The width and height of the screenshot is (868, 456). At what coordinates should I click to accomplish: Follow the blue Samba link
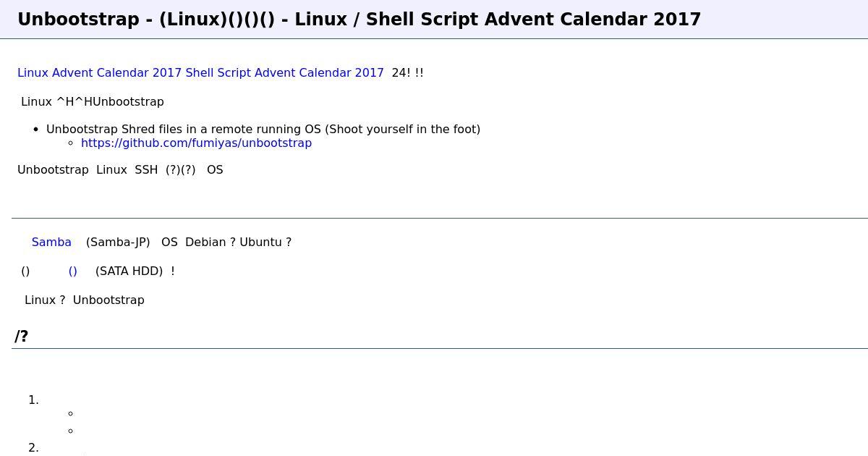coord(51,242)
